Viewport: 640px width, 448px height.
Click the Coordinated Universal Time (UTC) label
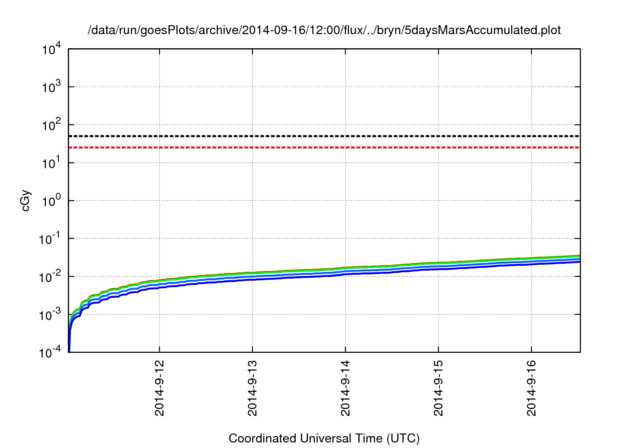[324, 439]
